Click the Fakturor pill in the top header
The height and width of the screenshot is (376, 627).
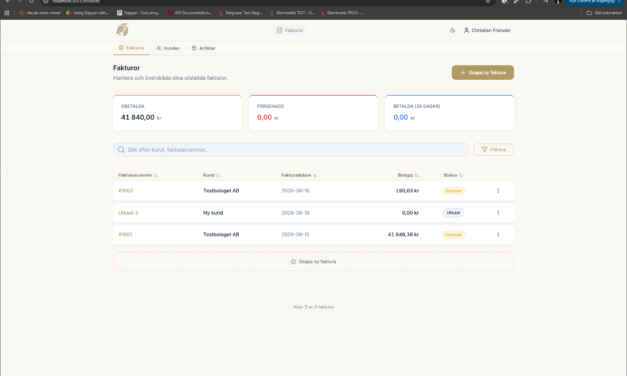tap(290, 30)
